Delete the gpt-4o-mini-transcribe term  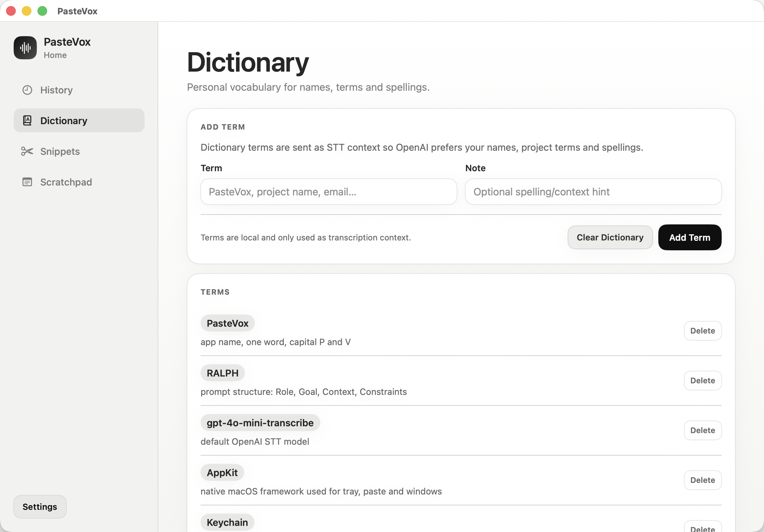pyautogui.click(x=703, y=430)
